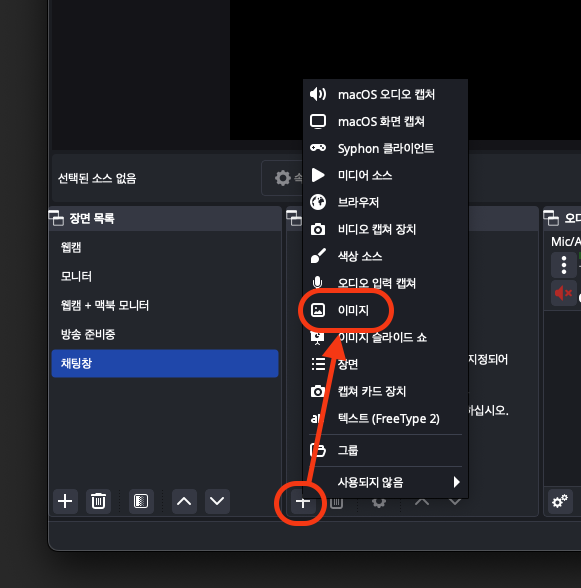The width and height of the screenshot is (581, 588).
Task: Add a 캡쳐 카드 장치 source
Action: click(x=385, y=391)
